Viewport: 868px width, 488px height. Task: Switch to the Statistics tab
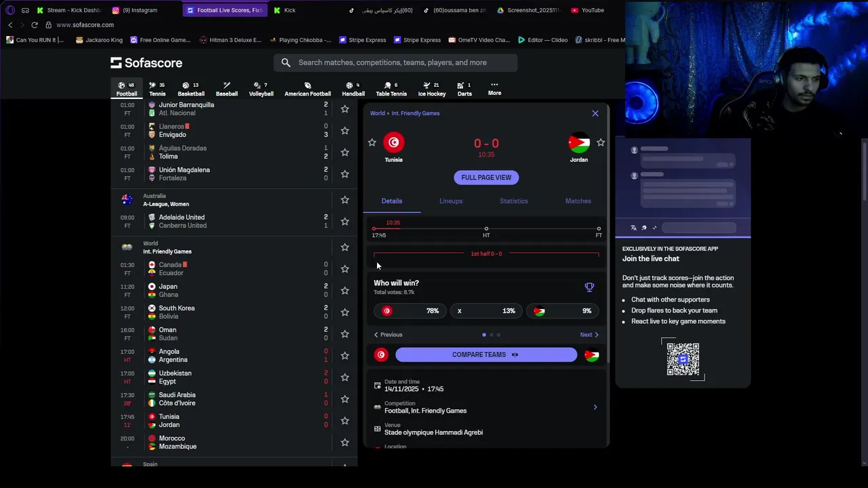[x=513, y=201]
